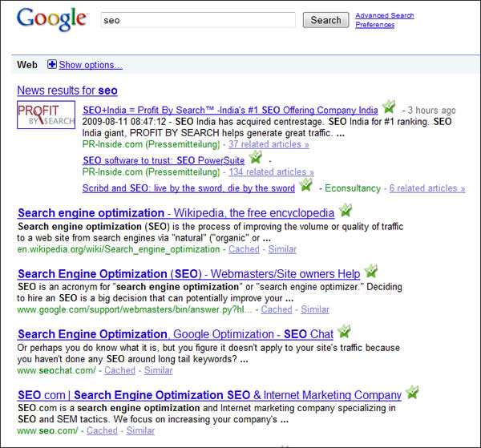Click star icon next to SEO PowerSuite headline
The width and height of the screenshot is (481, 448).
coord(256,157)
